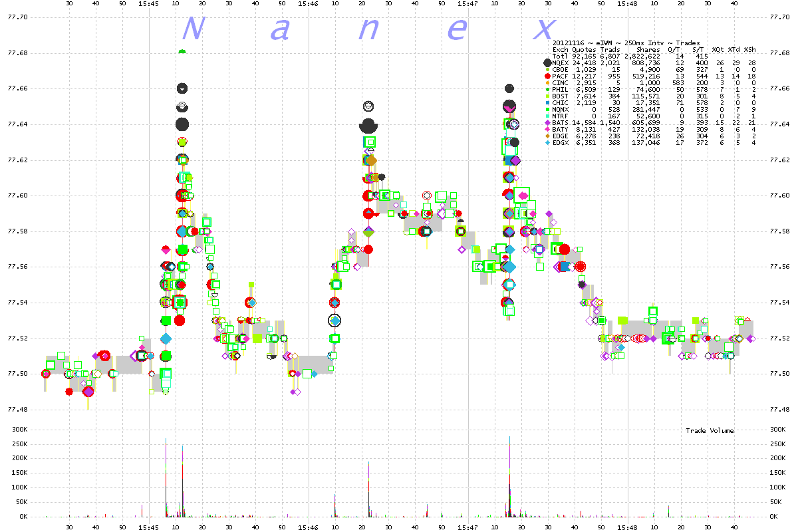This screenshot has height=532, width=798.
Task: Click BATS shares value '605,699'
Action: coord(646,122)
